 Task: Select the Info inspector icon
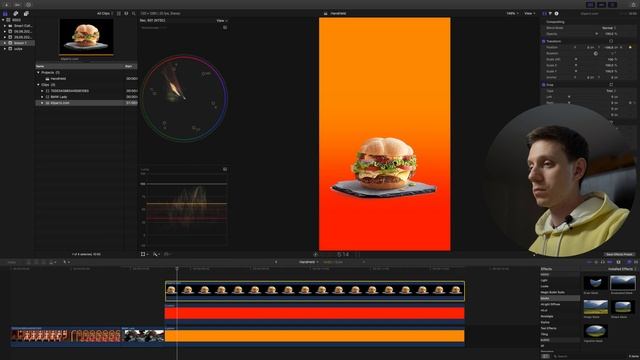click(x=556, y=13)
